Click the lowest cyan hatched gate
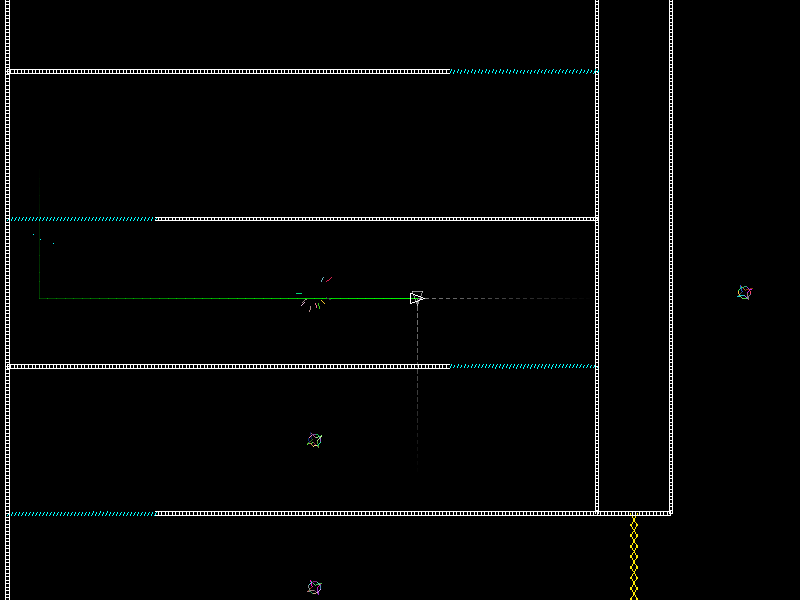Image resolution: width=800 pixels, height=600 pixels. [x=83, y=514]
